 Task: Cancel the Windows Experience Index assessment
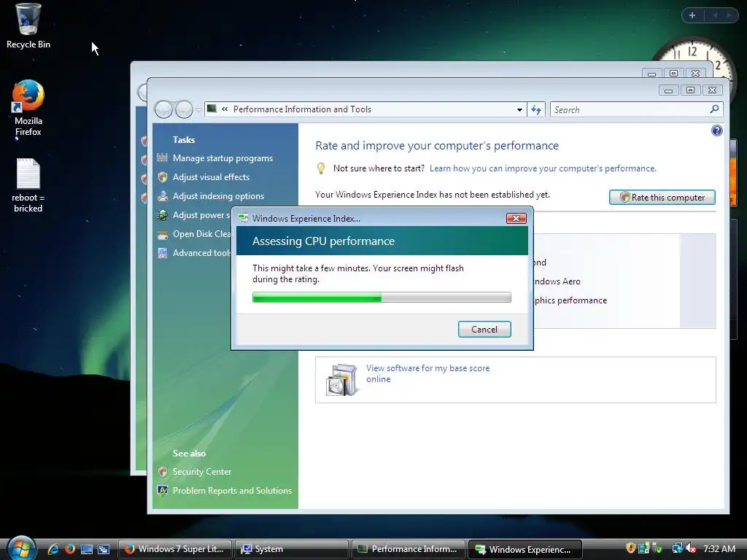tap(484, 330)
